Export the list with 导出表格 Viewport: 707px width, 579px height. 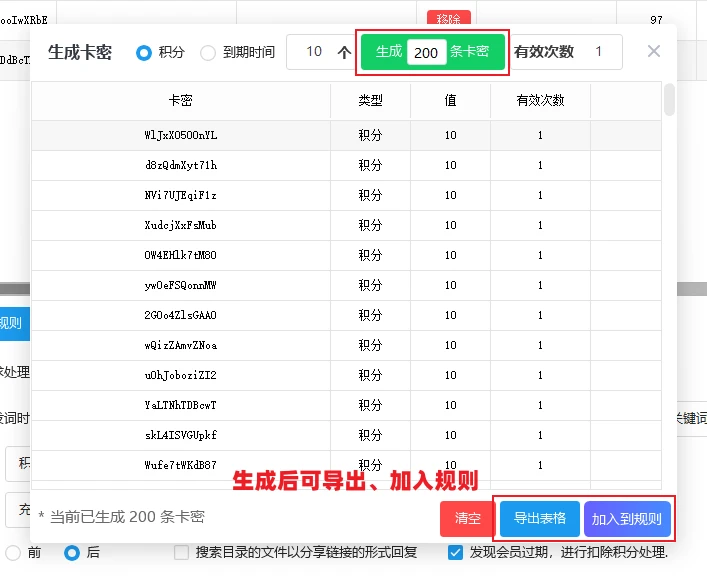click(x=540, y=518)
